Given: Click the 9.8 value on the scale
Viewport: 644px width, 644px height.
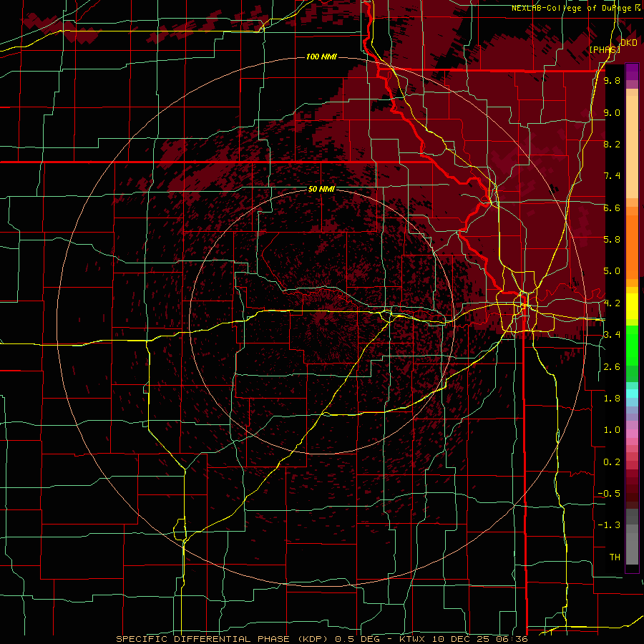Looking at the screenshot, I should click(x=612, y=81).
